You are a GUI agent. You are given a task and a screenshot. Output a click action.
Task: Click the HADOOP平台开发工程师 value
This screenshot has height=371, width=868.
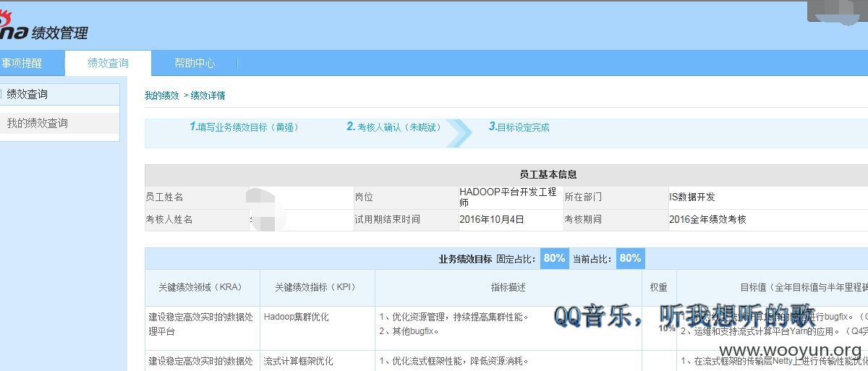(x=509, y=197)
